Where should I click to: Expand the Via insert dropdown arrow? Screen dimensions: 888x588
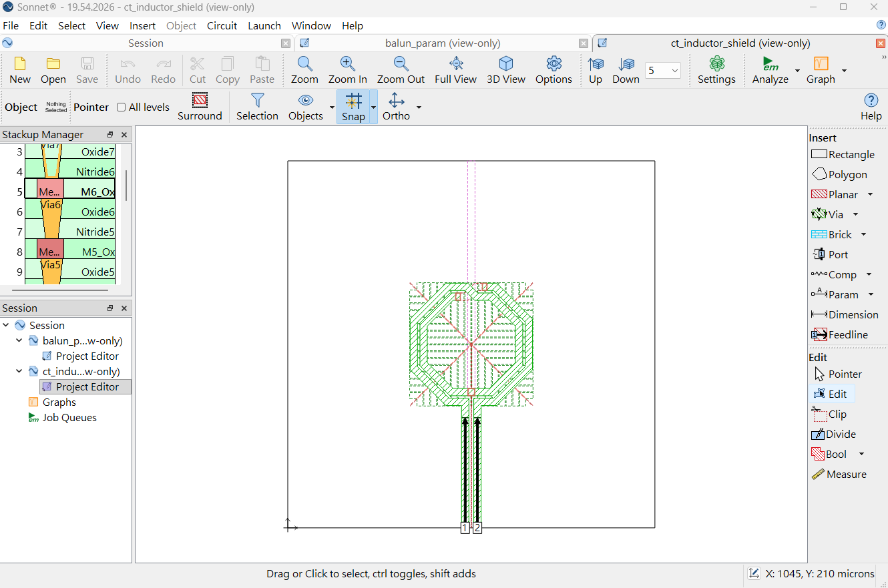pos(855,215)
